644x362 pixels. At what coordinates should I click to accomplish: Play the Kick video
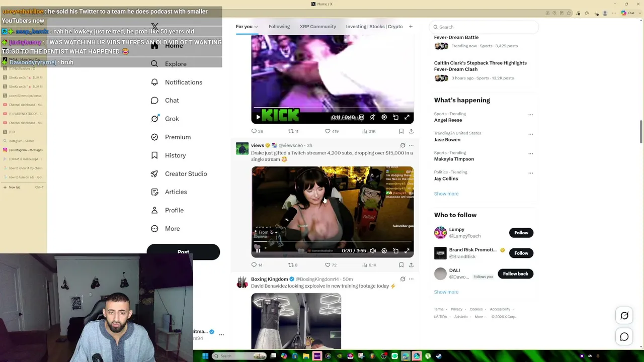(x=258, y=117)
